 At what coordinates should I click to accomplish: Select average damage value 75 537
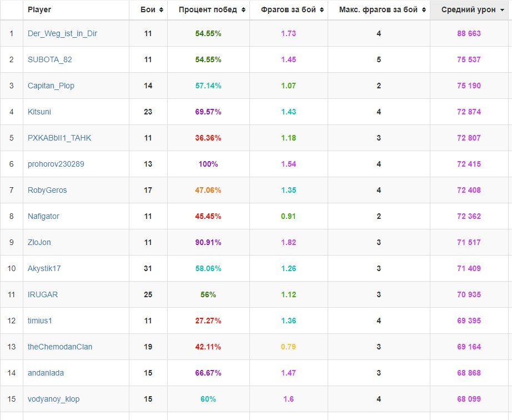point(469,60)
